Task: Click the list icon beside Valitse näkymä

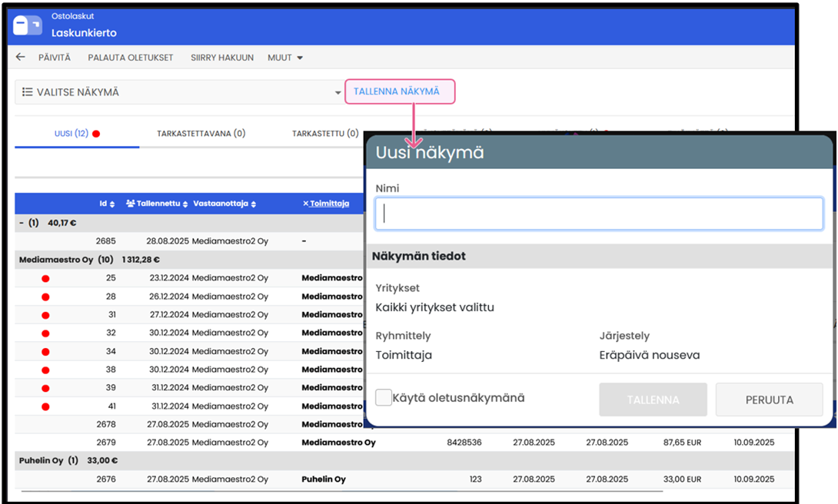Action: 27,92
